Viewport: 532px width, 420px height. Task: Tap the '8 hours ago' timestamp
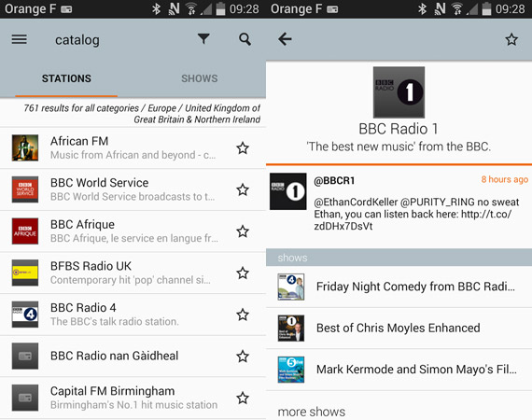coord(505,179)
